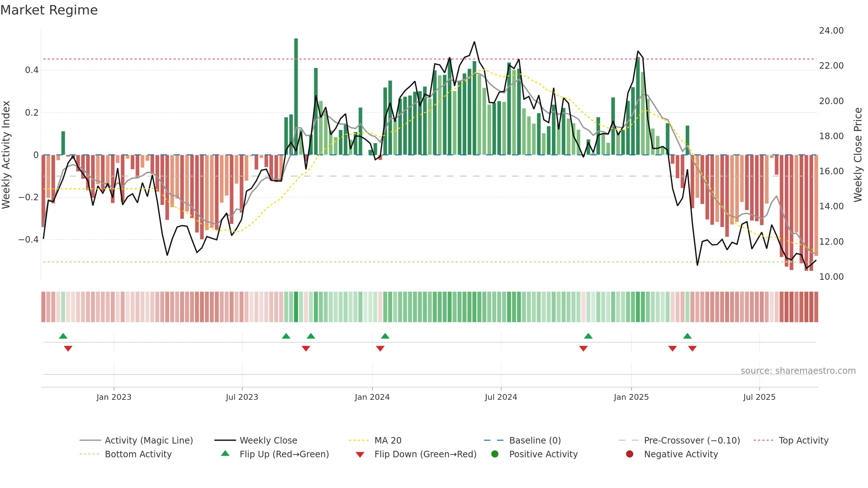Toggle the Pre-Crossover (−0.10) legend entry
The image size is (868, 488).
[679, 440]
